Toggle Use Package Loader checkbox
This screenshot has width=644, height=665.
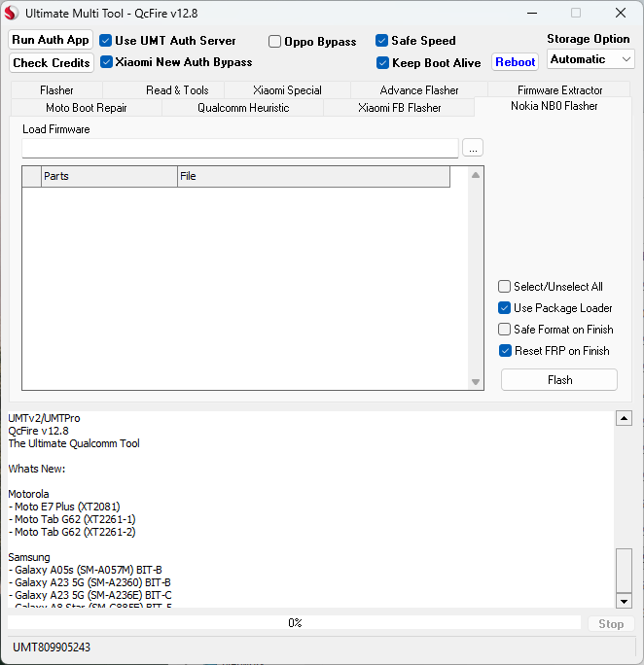point(504,308)
